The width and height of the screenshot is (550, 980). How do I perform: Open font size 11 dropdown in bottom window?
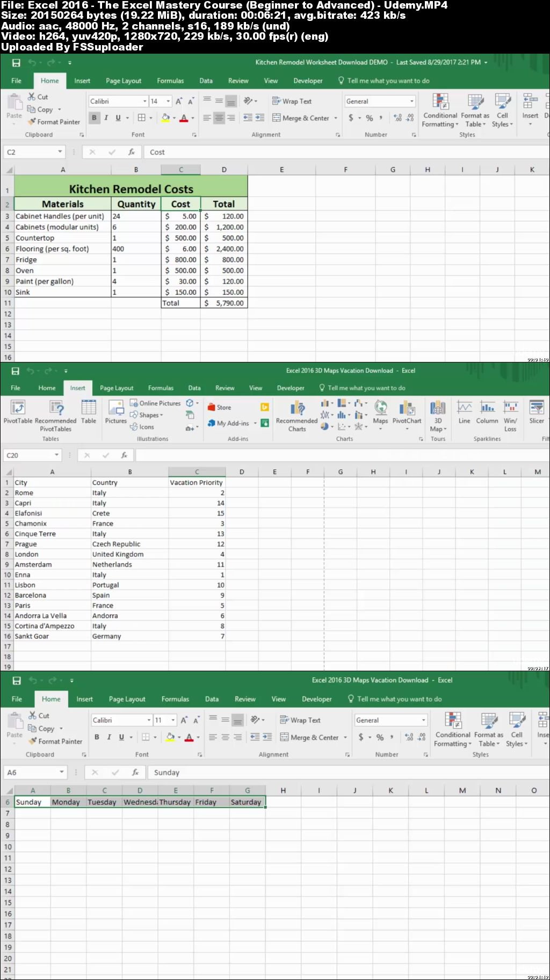click(173, 720)
